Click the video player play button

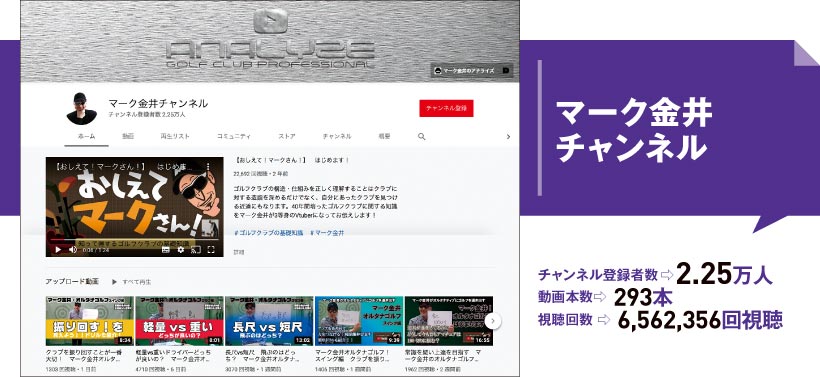click(58, 250)
